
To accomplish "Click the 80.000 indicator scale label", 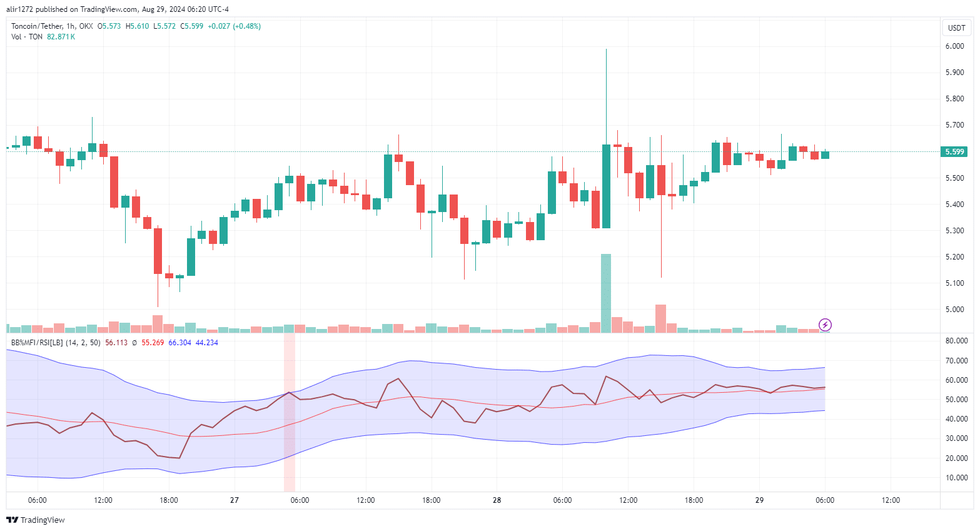I will [x=957, y=341].
